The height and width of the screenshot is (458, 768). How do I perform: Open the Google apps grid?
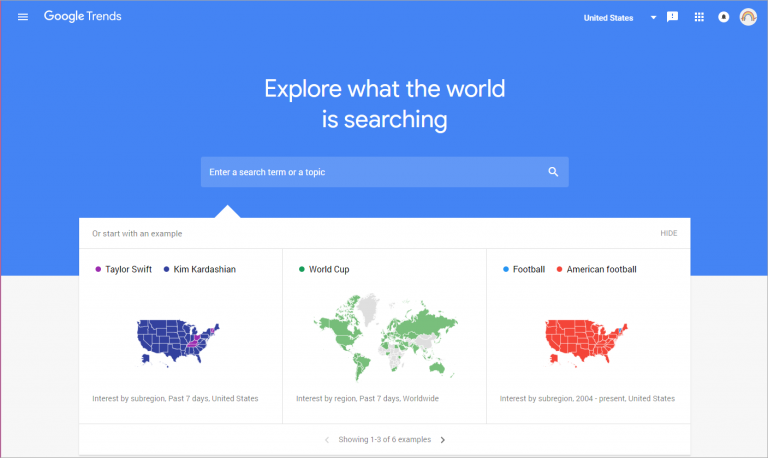[x=699, y=17]
